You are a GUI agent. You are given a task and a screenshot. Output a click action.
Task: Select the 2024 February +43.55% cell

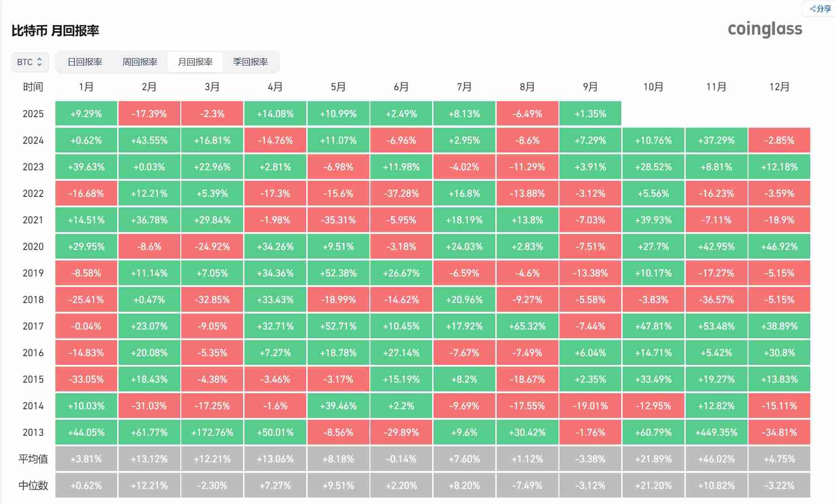click(149, 140)
